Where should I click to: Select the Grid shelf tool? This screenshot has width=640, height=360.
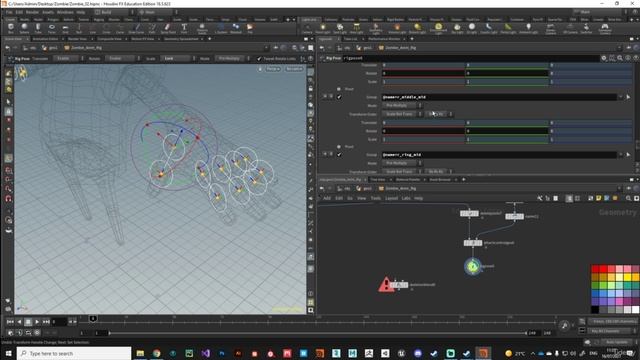[65, 28]
